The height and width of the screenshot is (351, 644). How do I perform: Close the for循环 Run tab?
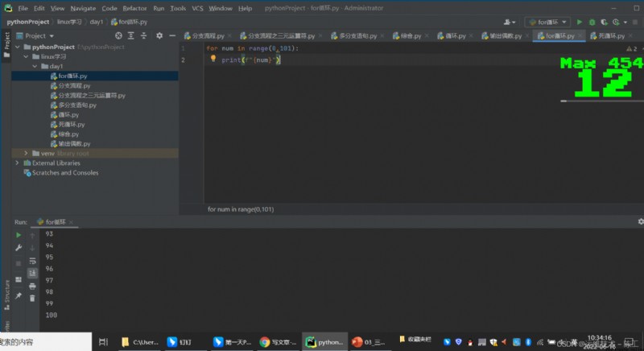point(71,222)
